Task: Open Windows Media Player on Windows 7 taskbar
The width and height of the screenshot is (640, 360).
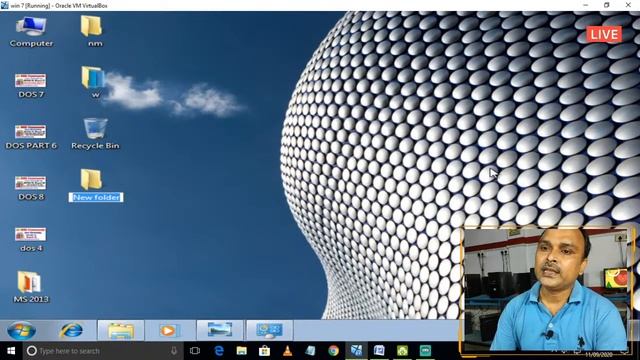Action: (x=169, y=330)
